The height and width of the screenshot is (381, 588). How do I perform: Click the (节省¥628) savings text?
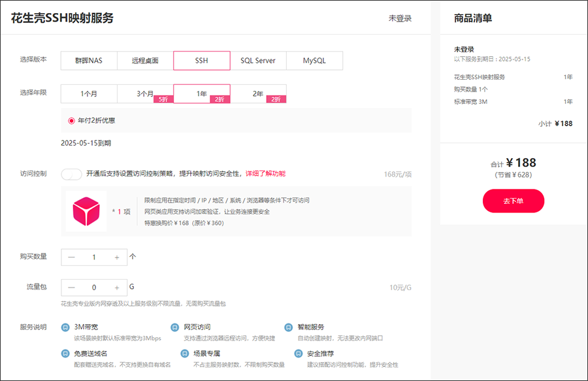tap(514, 174)
